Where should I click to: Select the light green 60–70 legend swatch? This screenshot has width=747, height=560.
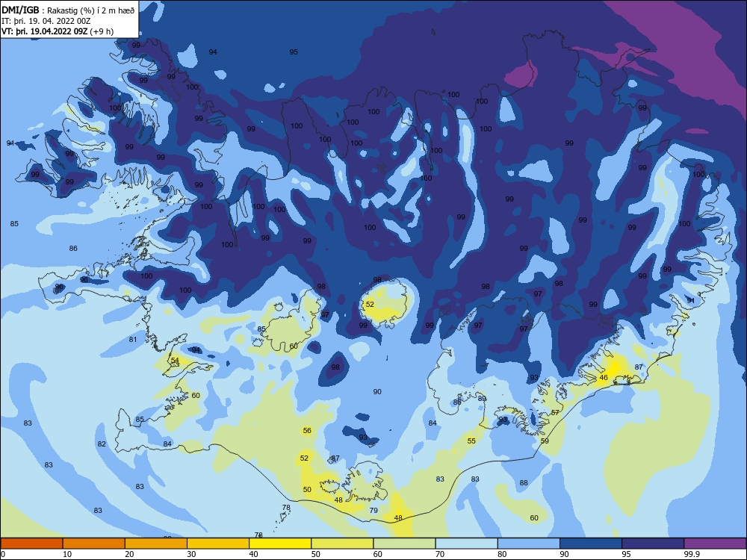point(404,544)
